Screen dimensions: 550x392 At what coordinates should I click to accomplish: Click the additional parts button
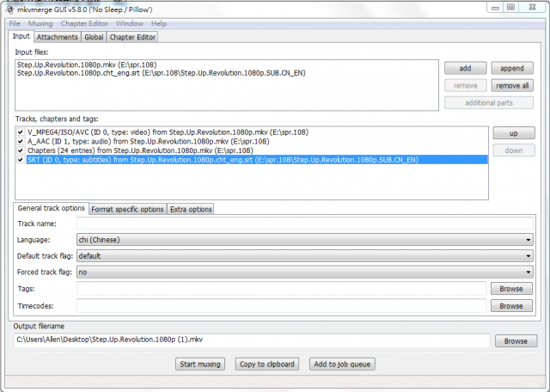(489, 103)
